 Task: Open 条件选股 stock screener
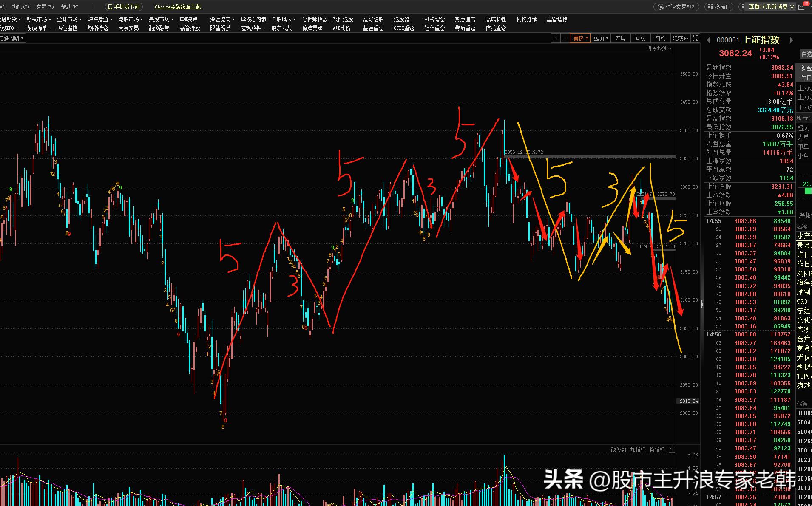coord(343,19)
